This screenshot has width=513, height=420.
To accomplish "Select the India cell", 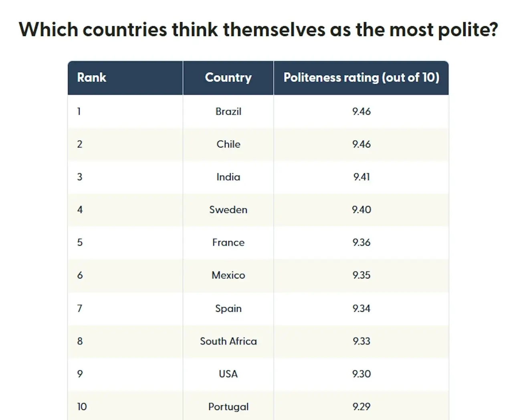I will [228, 177].
